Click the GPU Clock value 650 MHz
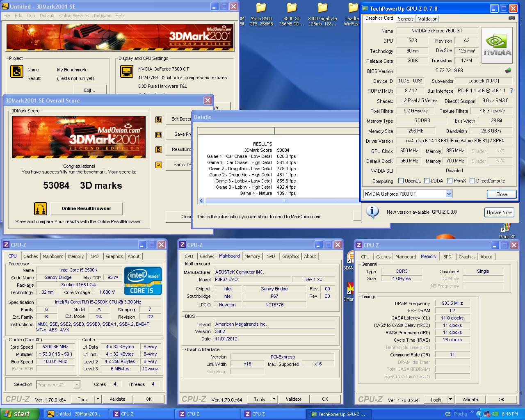The height and width of the screenshot is (420, 525). pos(409,151)
